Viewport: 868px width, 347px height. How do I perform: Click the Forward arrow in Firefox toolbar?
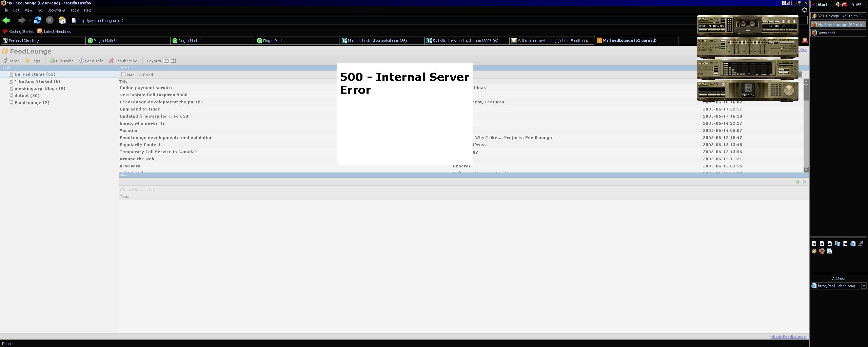(x=22, y=20)
